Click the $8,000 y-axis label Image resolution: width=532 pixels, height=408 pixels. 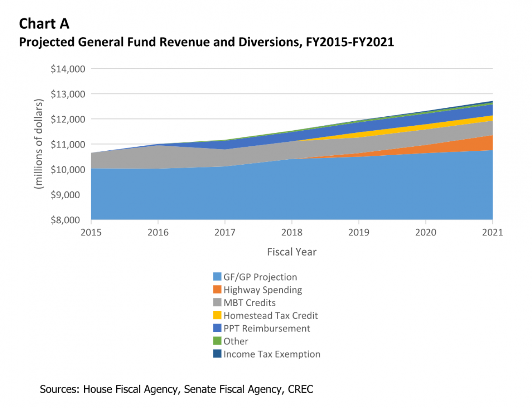pyautogui.click(x=65, y=220)
